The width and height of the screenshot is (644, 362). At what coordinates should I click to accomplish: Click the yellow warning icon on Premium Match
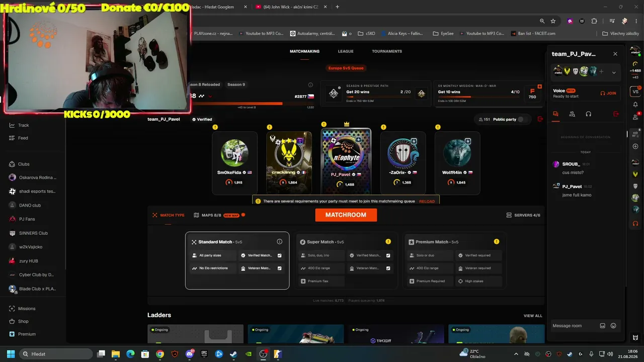coord(497,242)
